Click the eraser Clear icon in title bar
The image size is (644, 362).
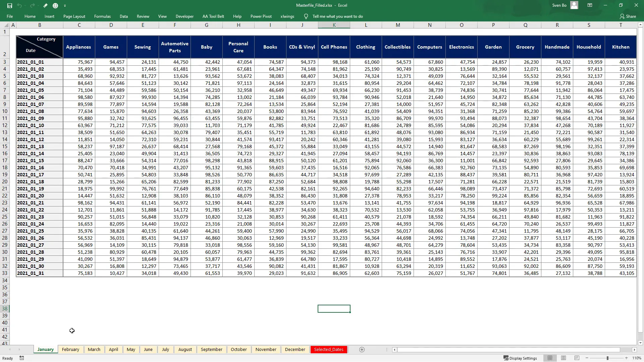45,5
